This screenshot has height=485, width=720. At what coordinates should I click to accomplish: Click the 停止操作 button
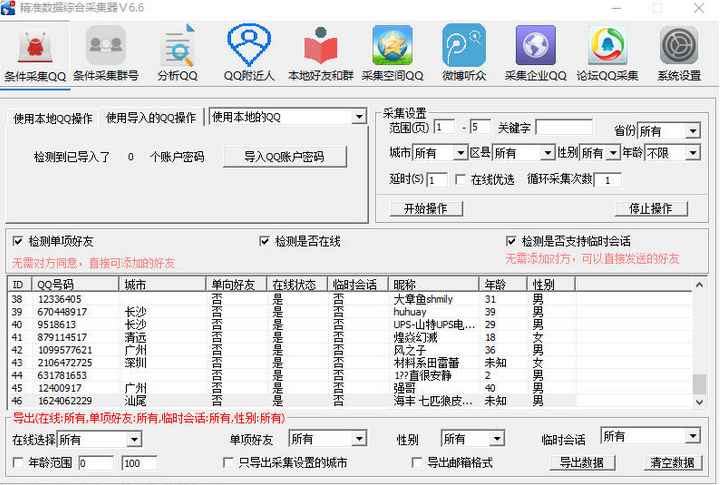point(651,209)
